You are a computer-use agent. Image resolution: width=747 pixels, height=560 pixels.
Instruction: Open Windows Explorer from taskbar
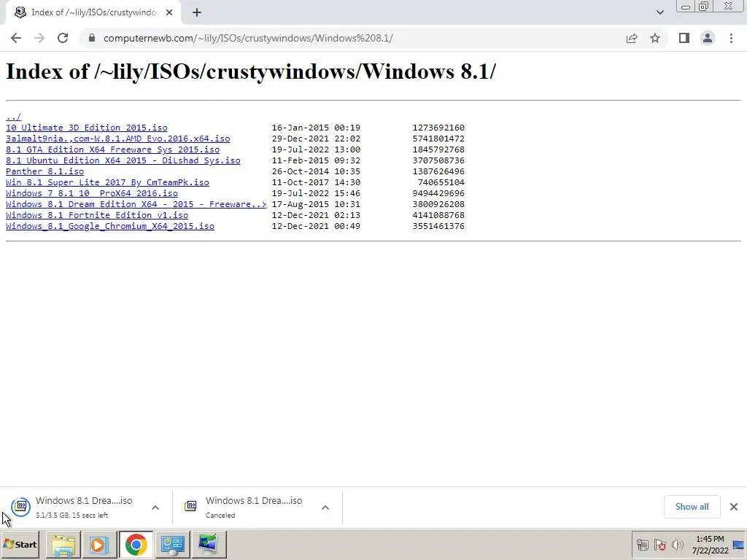pos(63,545)
